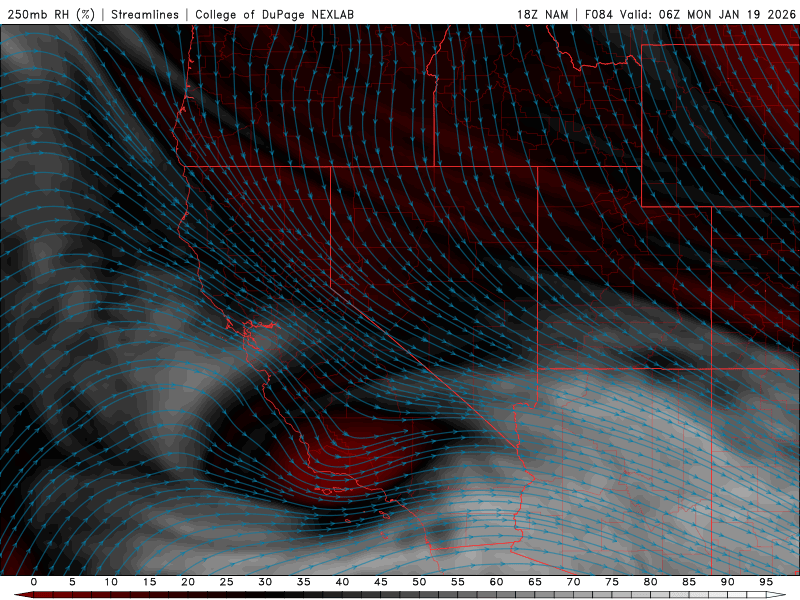
Task: Pick the '95' label on the color scale
Action: [x=766, y=582]
